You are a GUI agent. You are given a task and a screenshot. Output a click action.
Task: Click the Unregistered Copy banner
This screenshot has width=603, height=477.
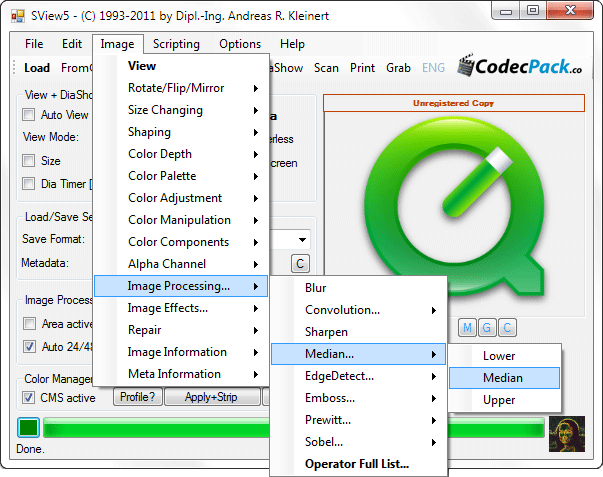click(453, 103)
